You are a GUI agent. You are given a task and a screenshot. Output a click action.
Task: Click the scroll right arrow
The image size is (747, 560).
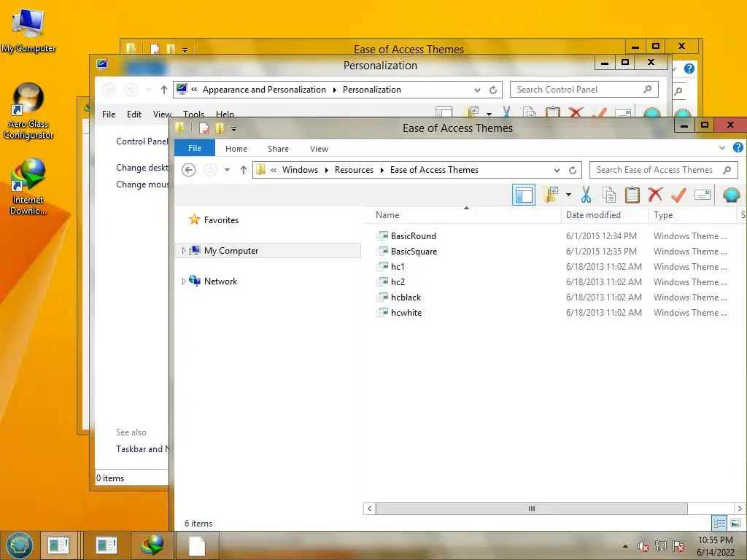[x=740, y=508]
